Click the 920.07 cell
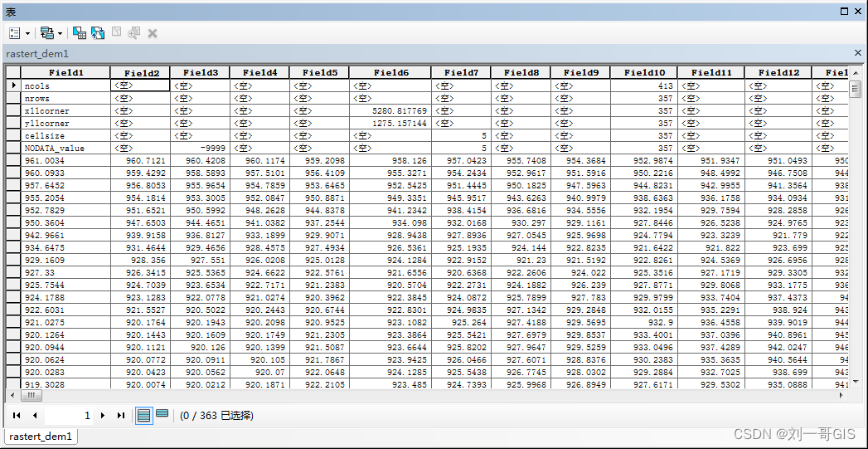Image resolution: width=868 pixels, height=449 pixels. [259, 373]
